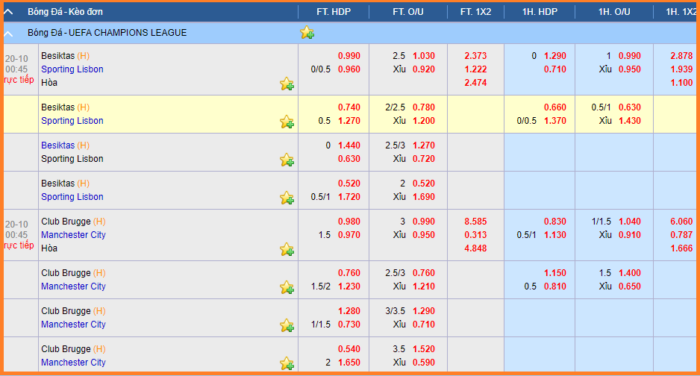The image size is (700, 376).
Task: Choose Club Brugge handicap odds 0.980
Action: click(349, 221)
